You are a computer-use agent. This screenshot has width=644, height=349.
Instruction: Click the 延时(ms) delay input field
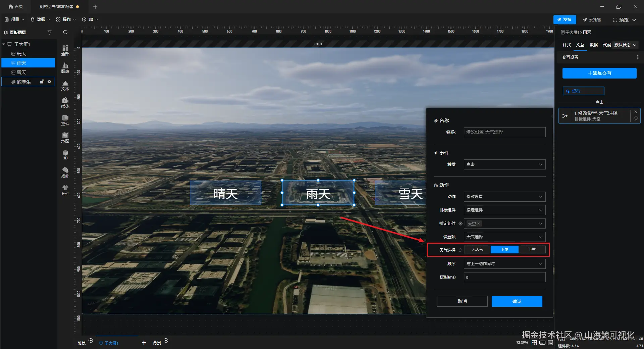pos(504,277)
